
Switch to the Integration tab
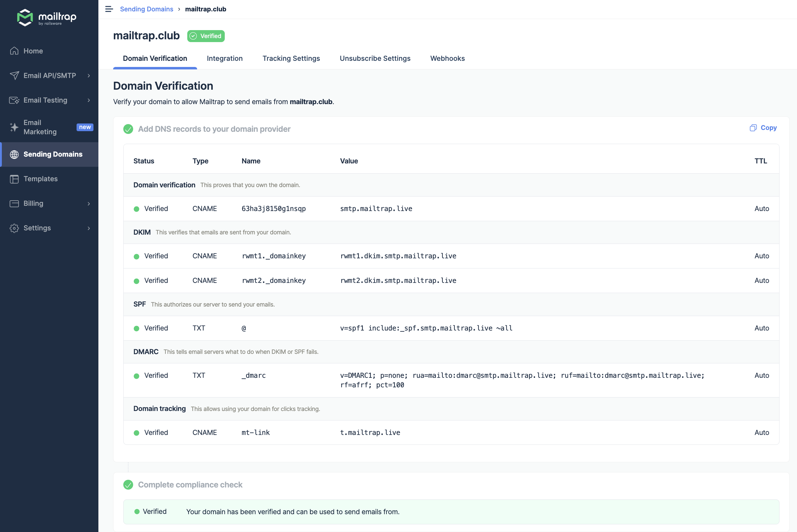click(225, 58)
